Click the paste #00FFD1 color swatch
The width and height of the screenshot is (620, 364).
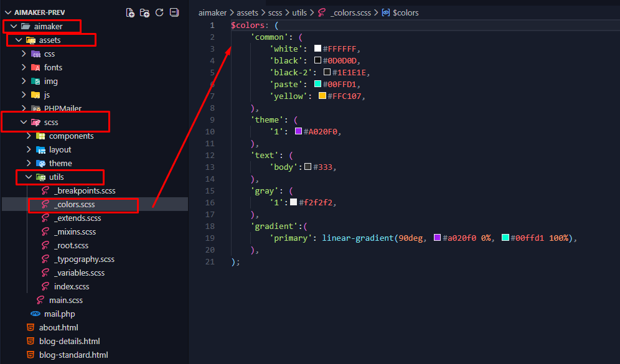317,85
